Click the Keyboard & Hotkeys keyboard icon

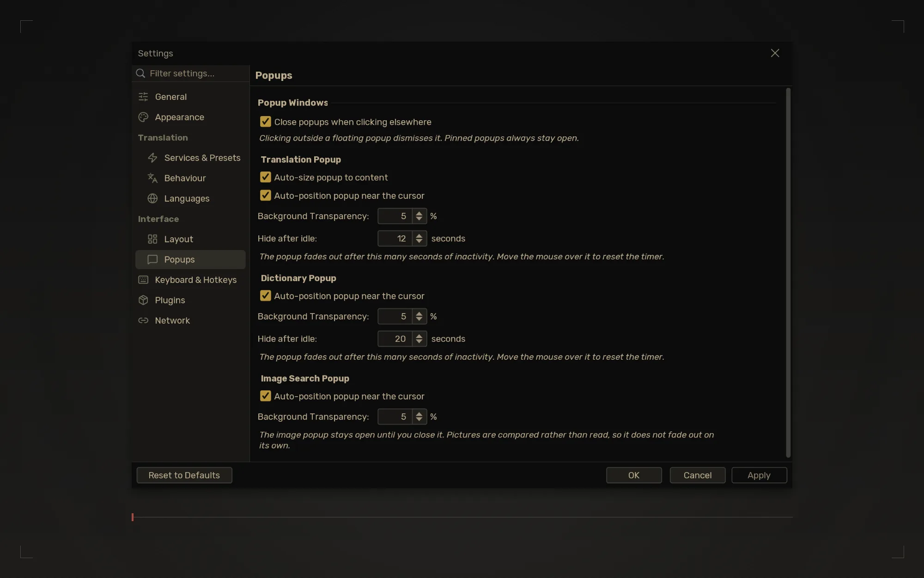(x=143, y=280)
